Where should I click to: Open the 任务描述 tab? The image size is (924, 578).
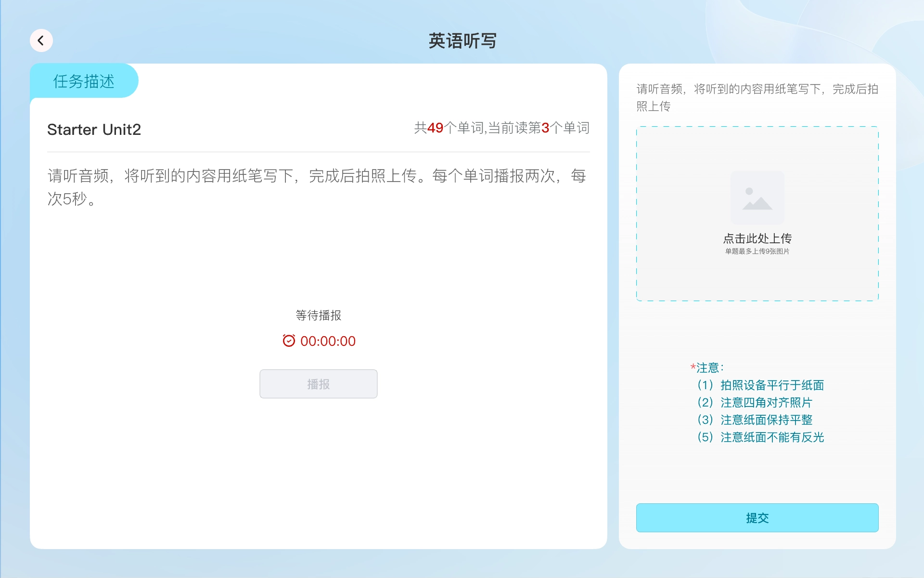(x=84, y=81)
